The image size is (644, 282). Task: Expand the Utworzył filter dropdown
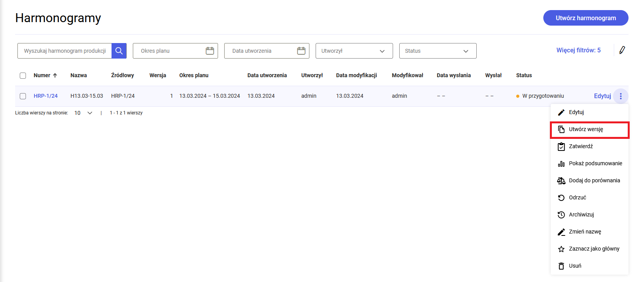pos(354,51)
